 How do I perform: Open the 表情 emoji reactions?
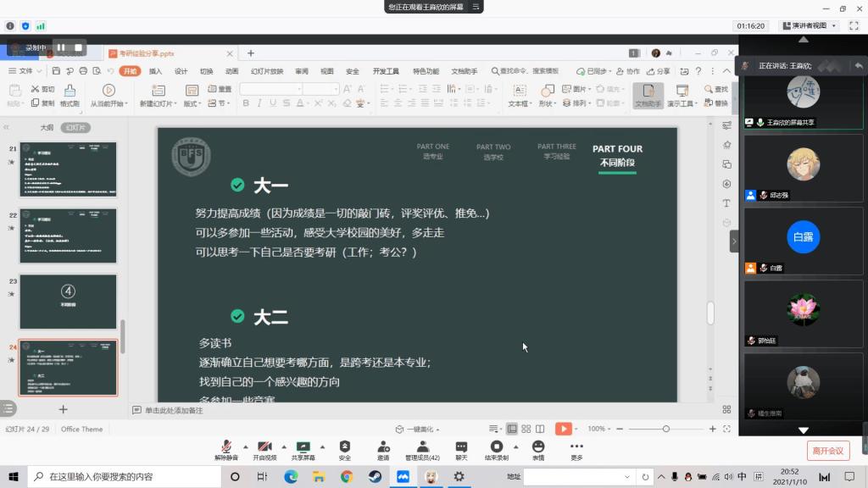(538, 446)
